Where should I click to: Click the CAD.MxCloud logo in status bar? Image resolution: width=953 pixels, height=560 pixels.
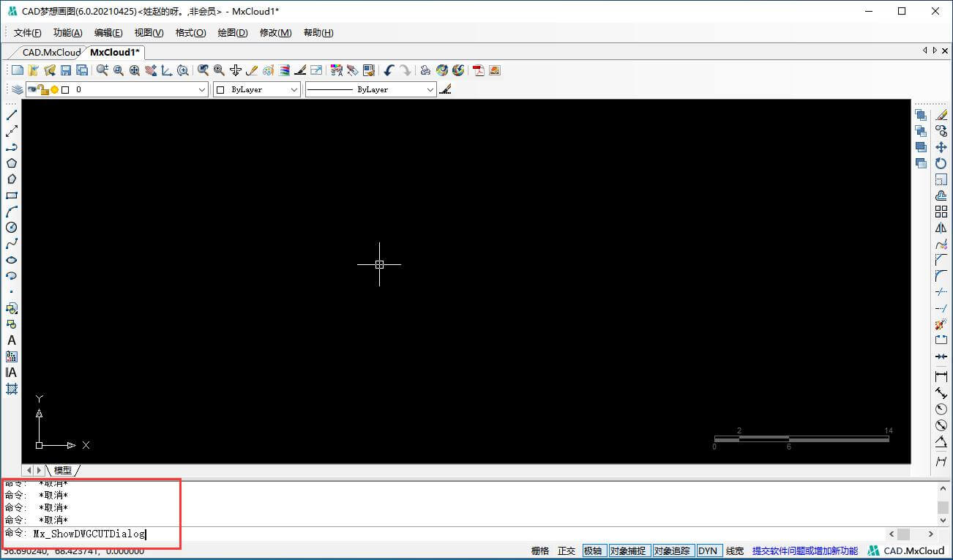[x=906, y=550]
